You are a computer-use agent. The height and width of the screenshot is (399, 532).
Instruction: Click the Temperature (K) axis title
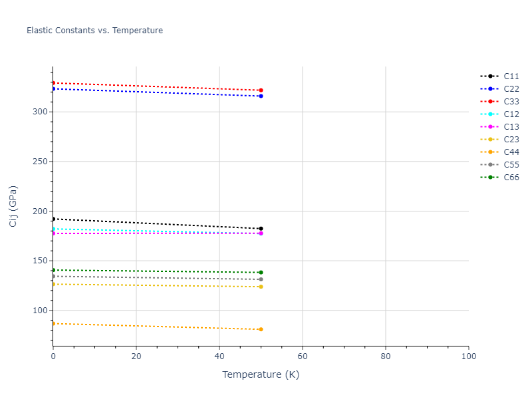point(261,374)
